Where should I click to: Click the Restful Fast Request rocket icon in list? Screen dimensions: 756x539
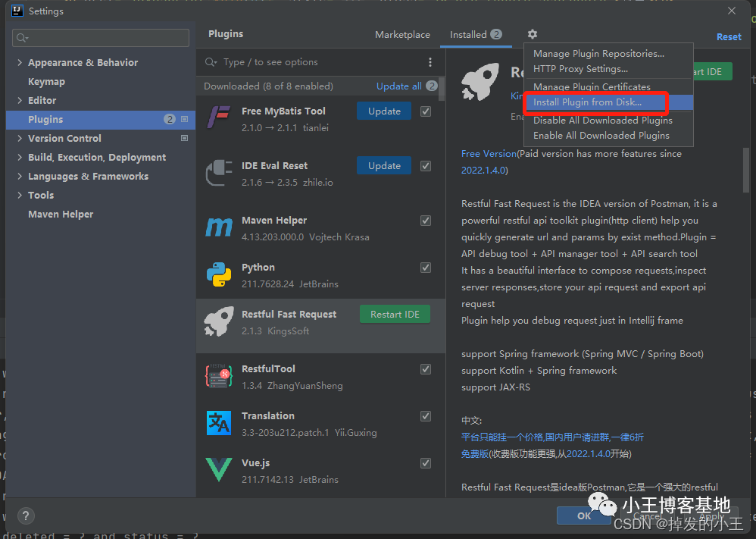tap(219, 321)
